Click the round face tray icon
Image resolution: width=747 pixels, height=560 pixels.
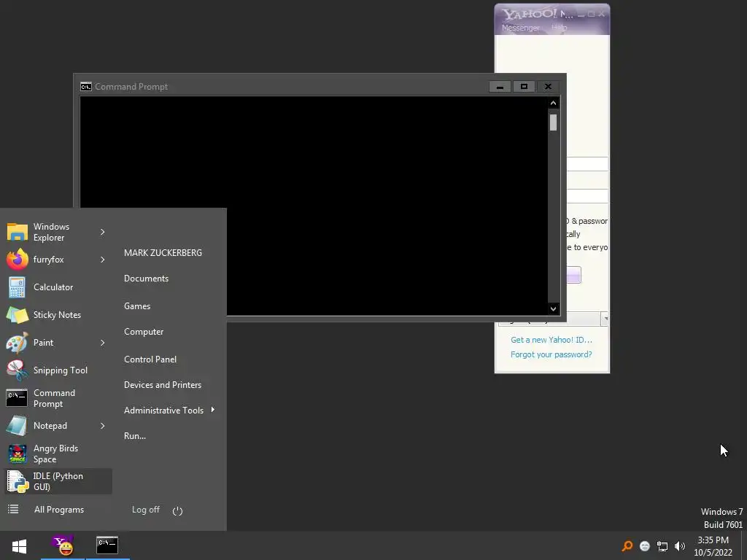pos(645,545)
